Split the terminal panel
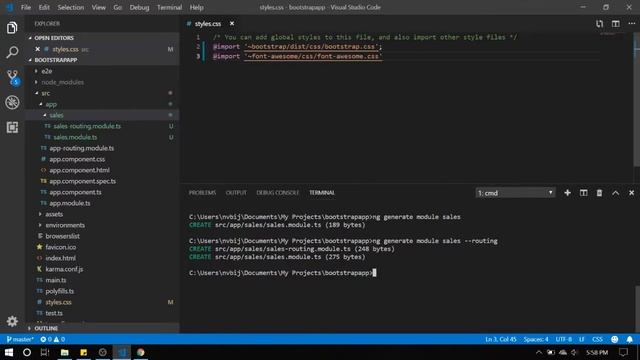This screenshot has width=640, height=360. pyautogui.click(x=583, y=193)
